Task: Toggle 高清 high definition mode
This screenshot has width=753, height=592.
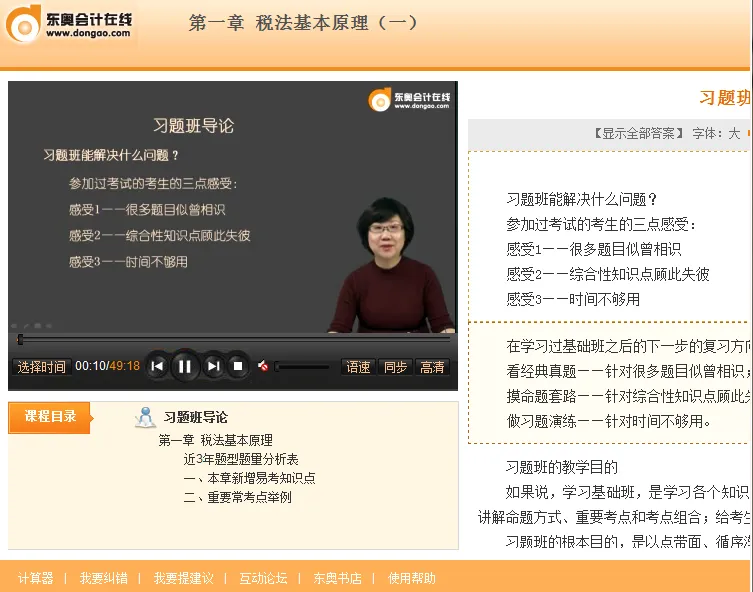Action: [432, 367]
